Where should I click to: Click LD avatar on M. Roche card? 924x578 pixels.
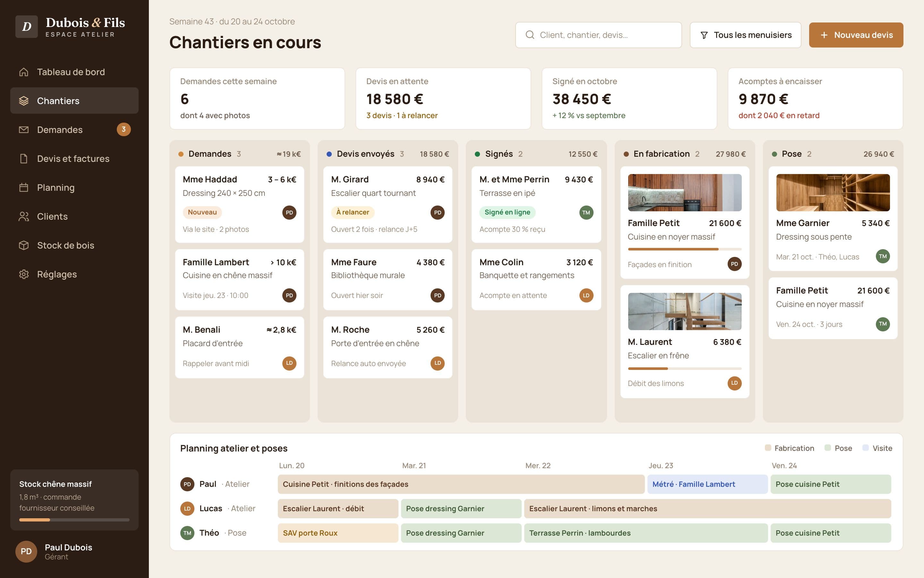click(x=438, y=363)
